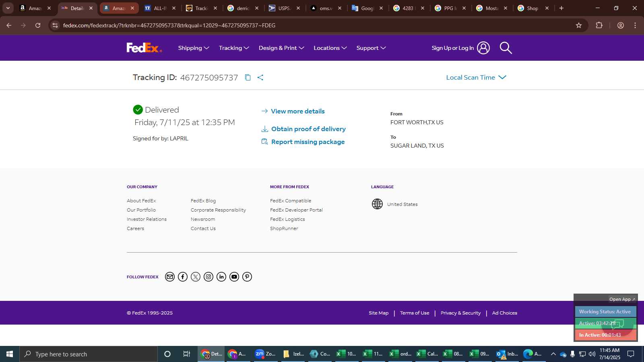The height and width of the screenshot is (362, 644).
Task: Open the Chrome profile icon
Action: tap(621, 25)
